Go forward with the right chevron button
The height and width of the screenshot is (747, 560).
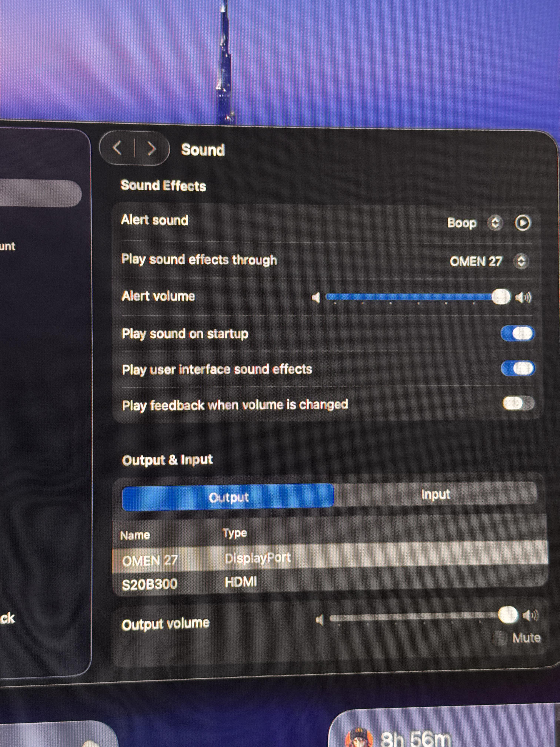(152, 149)
